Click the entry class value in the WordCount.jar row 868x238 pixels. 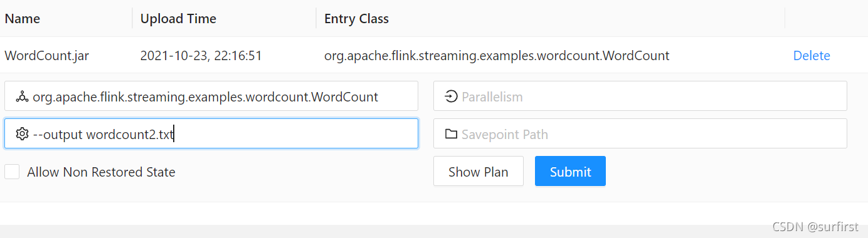point(497,56)
